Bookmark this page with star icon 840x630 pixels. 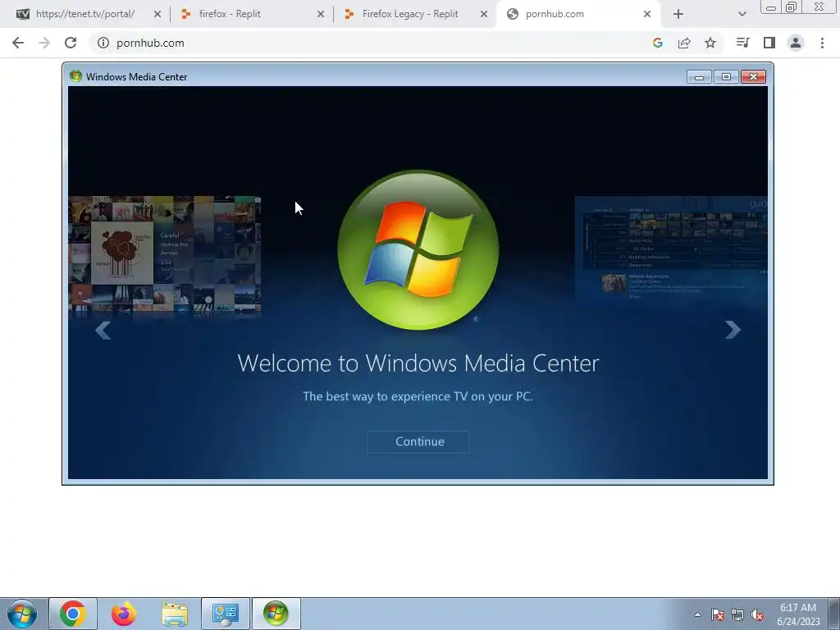(710, 43)
